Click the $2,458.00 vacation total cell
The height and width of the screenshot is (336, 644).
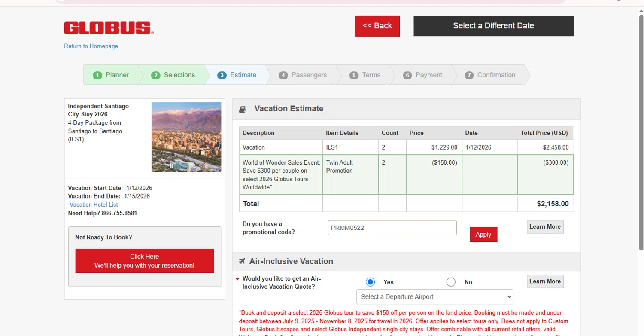pyautogui.click(x=546, y=147)
